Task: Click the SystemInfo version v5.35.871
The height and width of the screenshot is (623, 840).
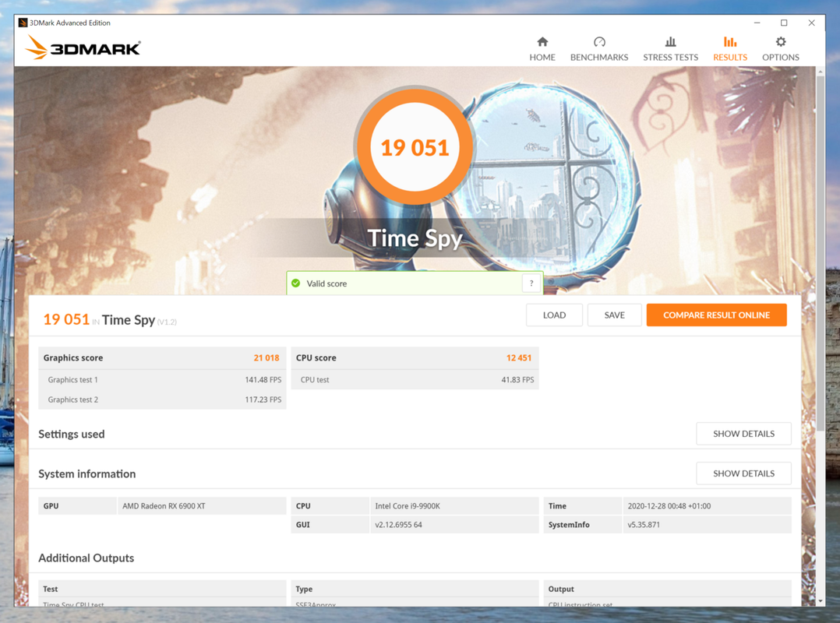Action: (708, 525)
